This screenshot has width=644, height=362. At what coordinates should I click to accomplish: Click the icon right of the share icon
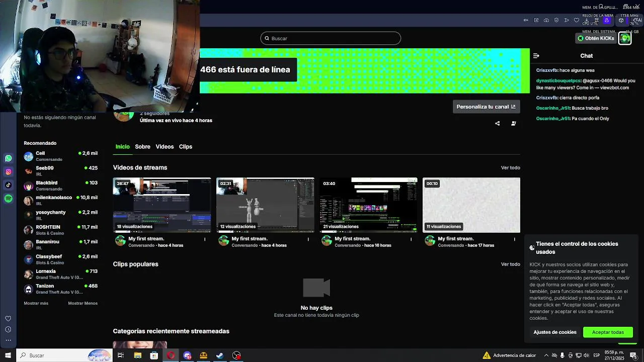click(x=514, y=123)
